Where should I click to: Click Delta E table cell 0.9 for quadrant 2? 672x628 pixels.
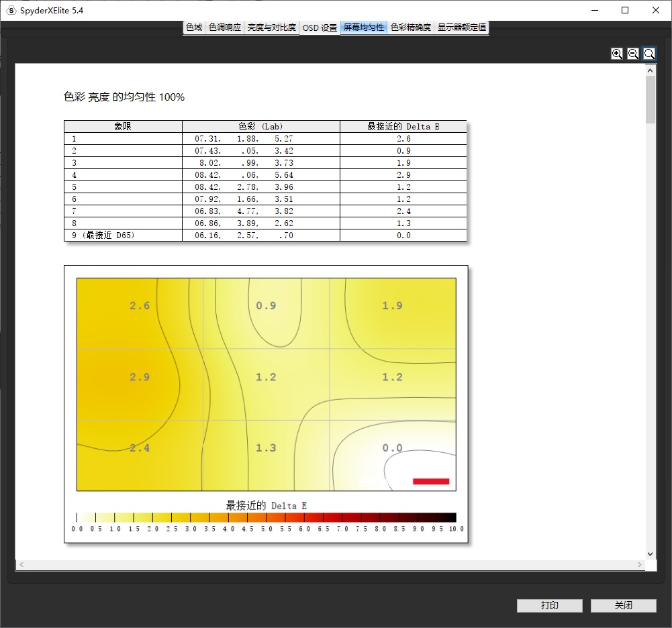point(403,151)
